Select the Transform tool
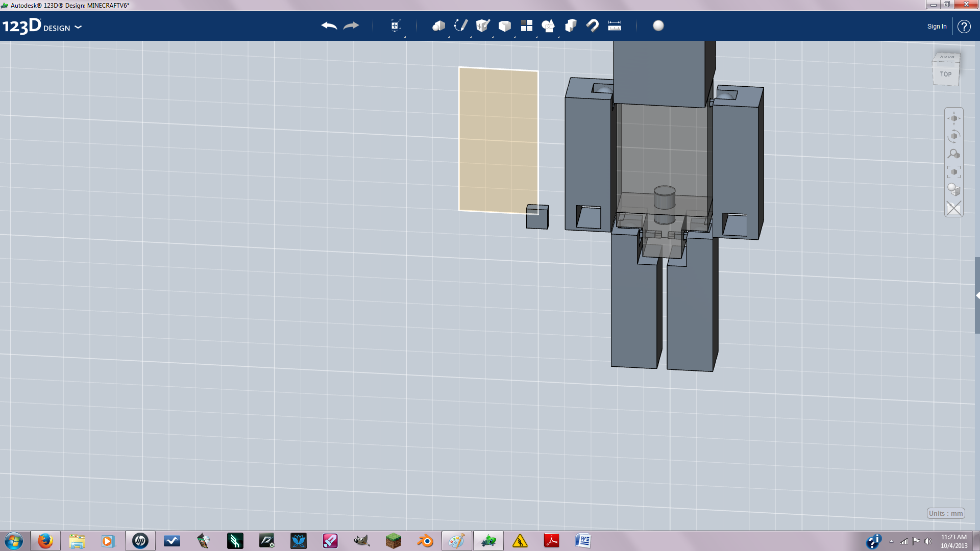 click(396, 26)
